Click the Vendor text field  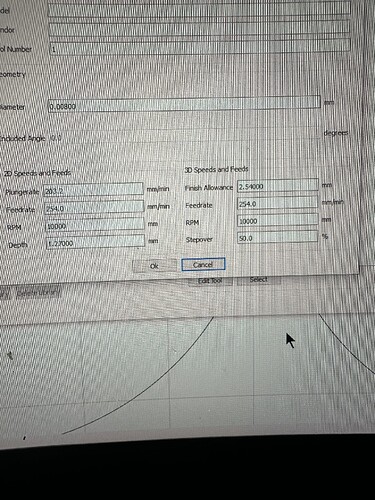click(200, 27)
